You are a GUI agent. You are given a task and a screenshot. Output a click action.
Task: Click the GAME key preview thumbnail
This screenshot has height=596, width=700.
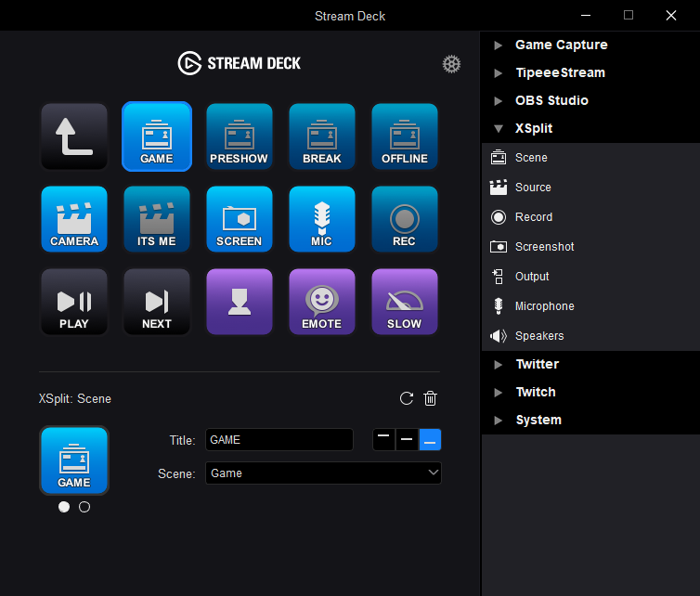74,460
